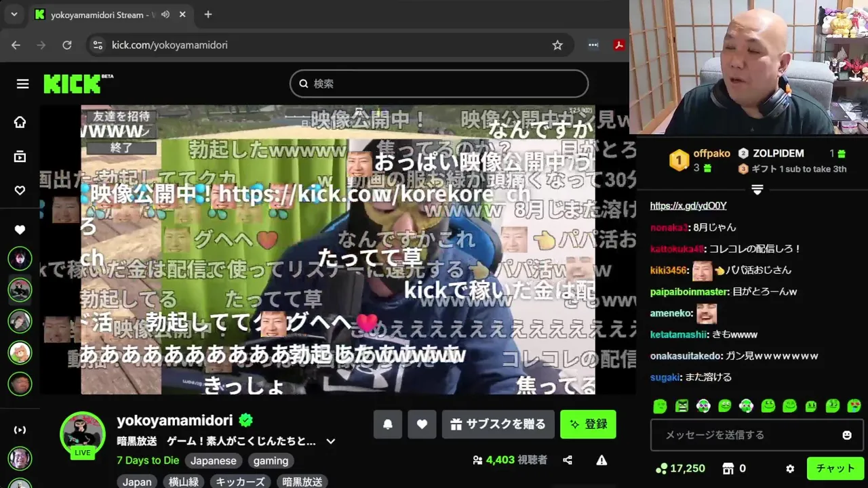The height and width of the screenshot is (488, 868).
Task: Select the Japanese tag
Action: (x=214, y=461)
